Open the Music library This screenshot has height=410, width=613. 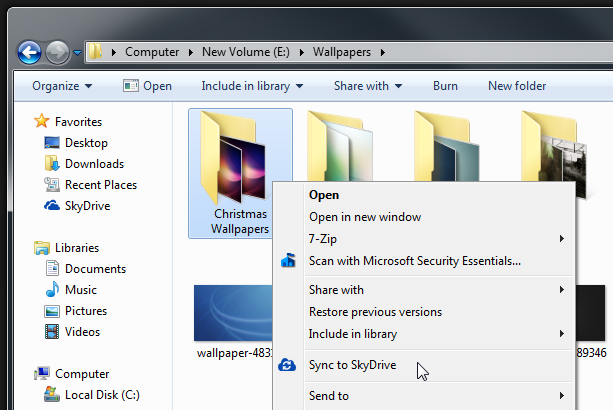click(x=82, y=290)
